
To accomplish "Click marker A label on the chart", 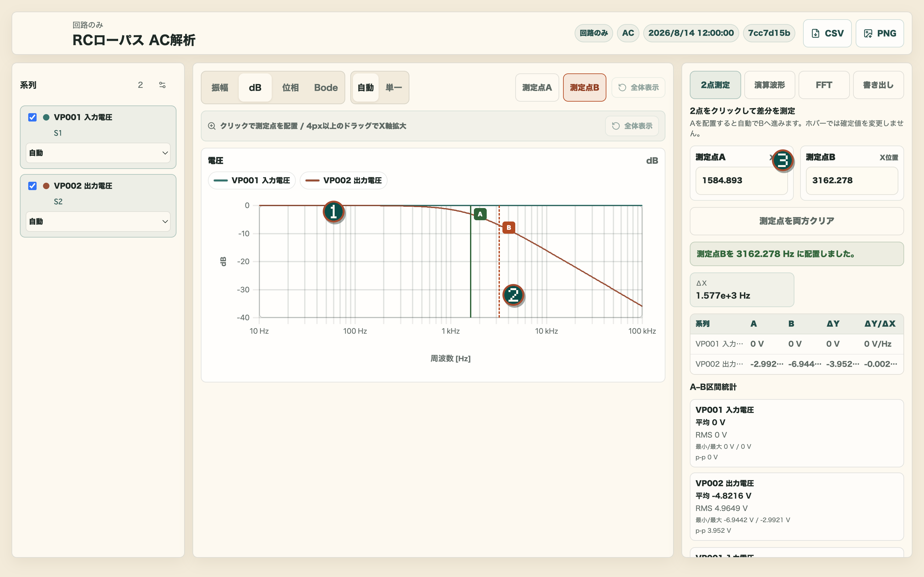I will click(x=480, y=214).
